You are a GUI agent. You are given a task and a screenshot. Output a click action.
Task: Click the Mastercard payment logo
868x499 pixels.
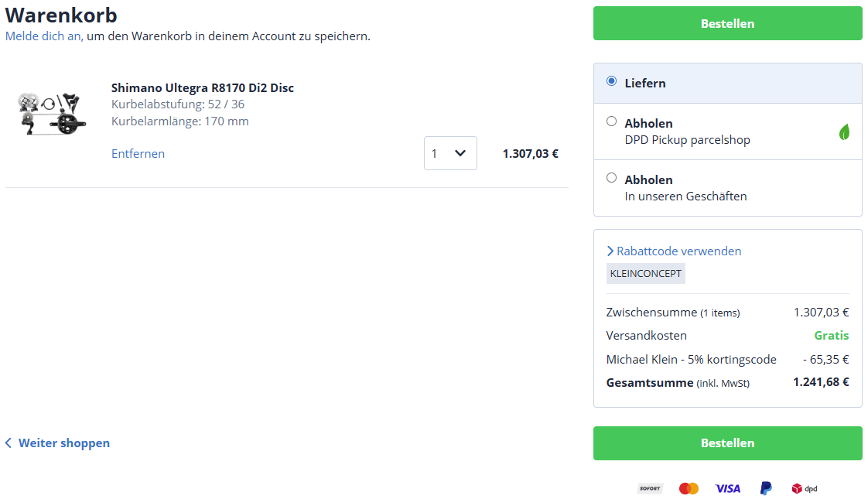coord(689,488)
